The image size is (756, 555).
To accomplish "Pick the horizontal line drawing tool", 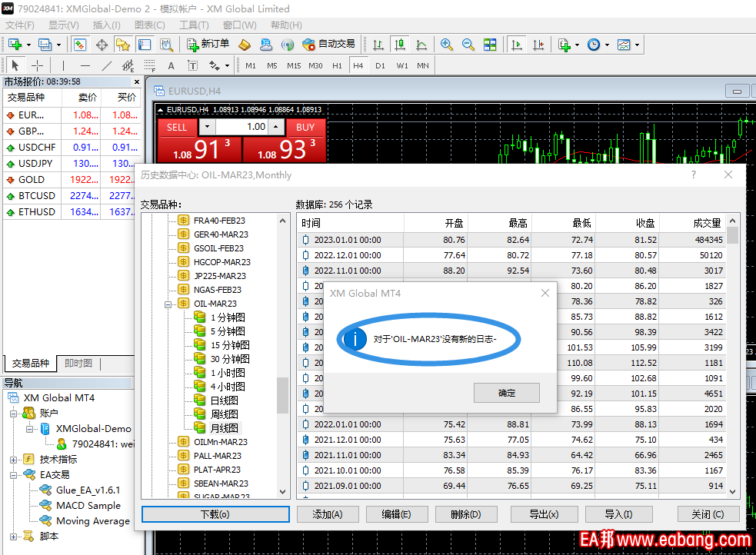I will click(x=85, y=65).
